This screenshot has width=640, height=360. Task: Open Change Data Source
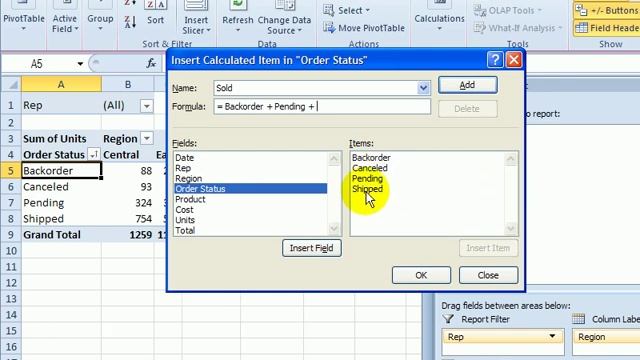(x=284, y=18)
